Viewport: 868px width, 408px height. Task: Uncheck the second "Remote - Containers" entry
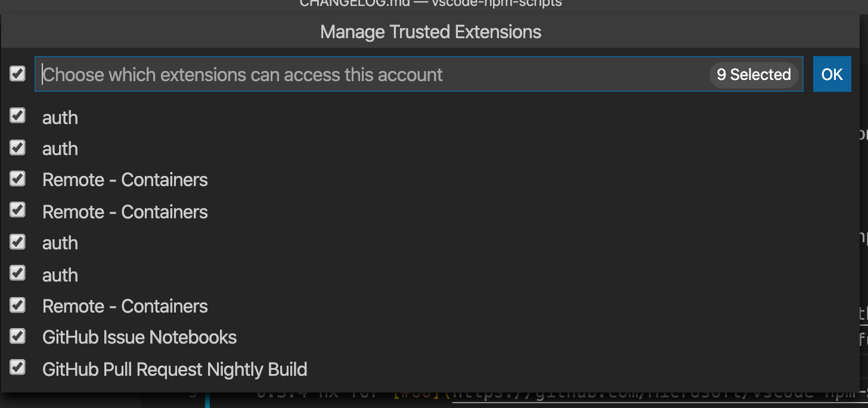coord(17,209)
